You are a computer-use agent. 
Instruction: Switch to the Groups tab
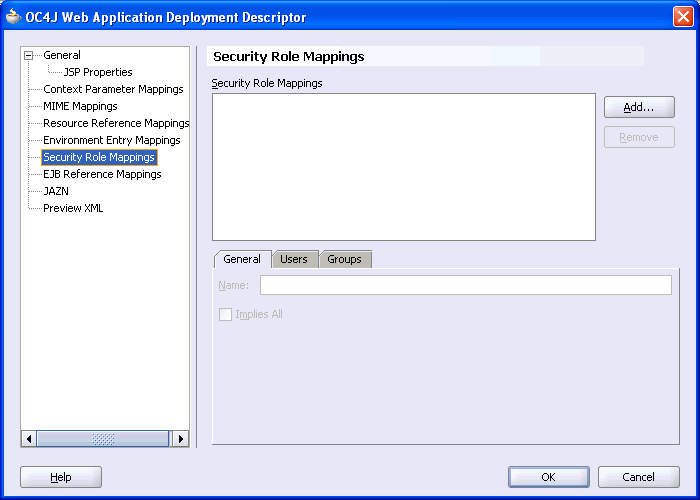click(345, 259)
